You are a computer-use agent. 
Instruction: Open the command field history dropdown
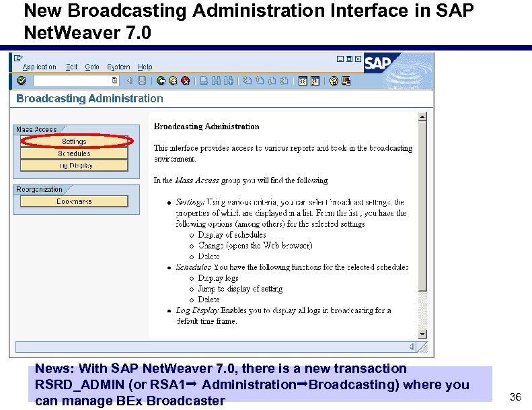coord(115,81)
